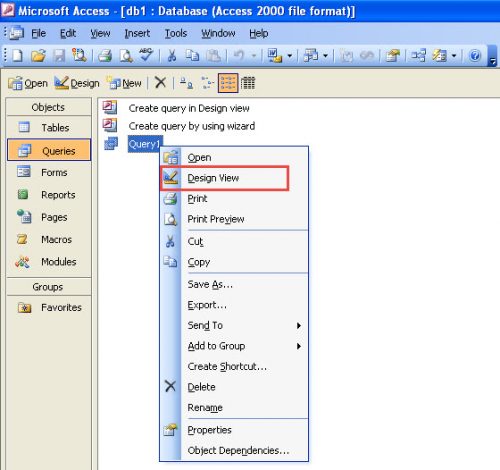Toggle List view button
Image resolution: width=500 pixels, height=470 pixels.
228,83
